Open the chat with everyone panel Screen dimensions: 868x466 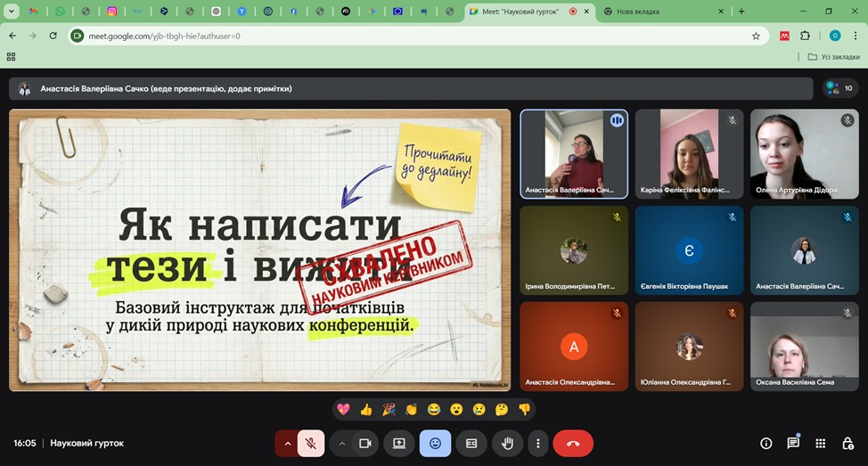793,444
